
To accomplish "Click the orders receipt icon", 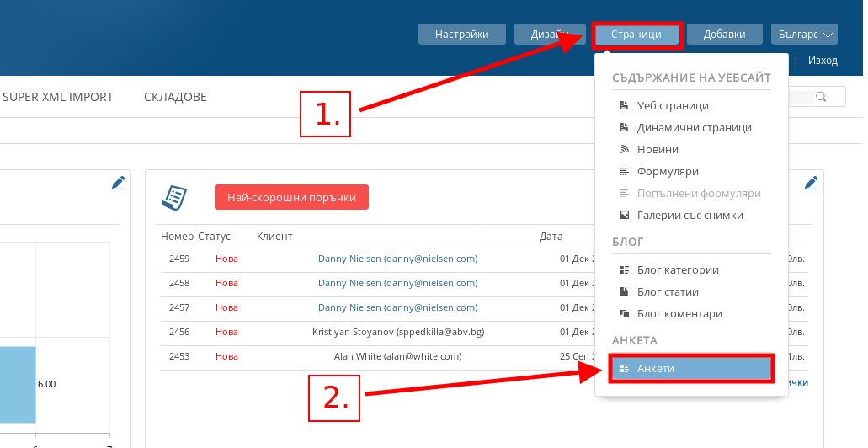I will (174, 198).
